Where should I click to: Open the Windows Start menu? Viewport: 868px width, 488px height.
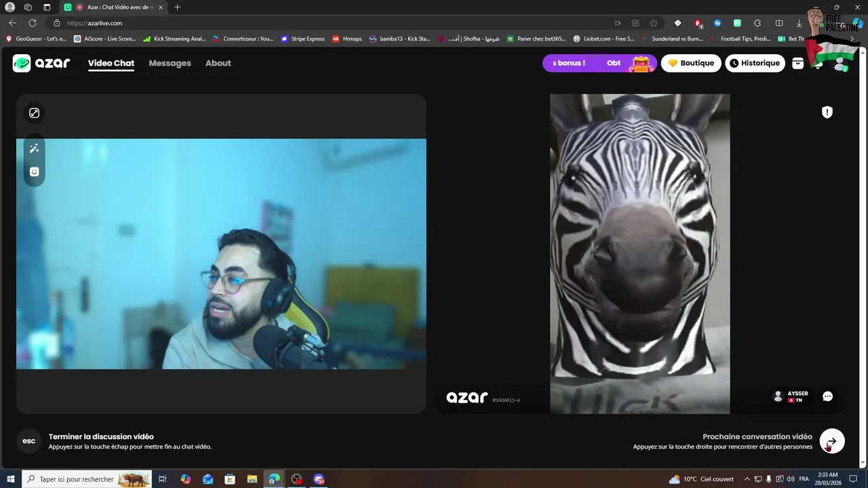(x=10, y=479)
